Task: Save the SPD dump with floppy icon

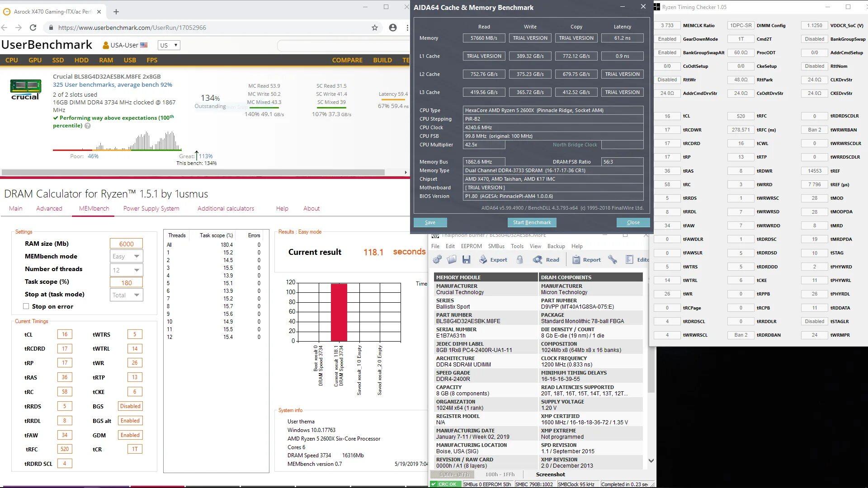Action: [467, 260]
